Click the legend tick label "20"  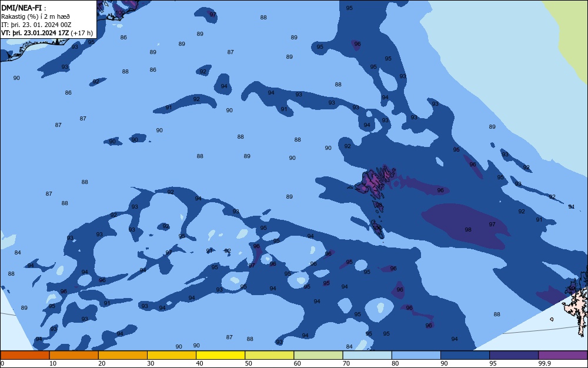point(102,363)
